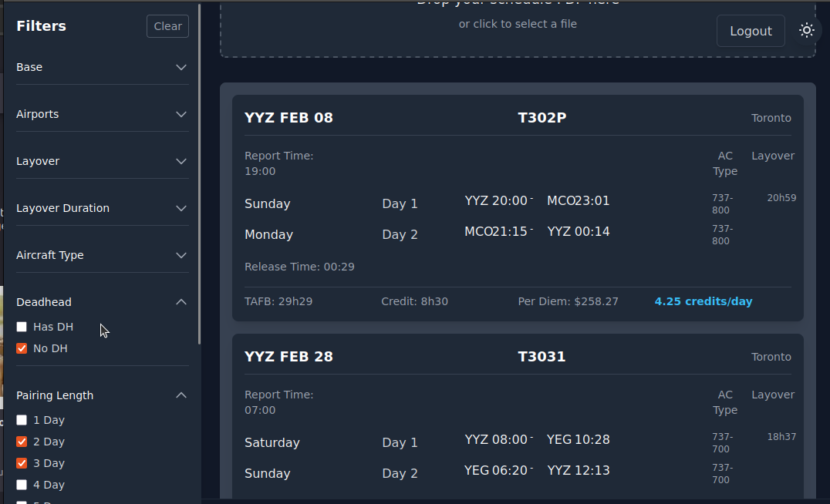This screenshot has width=830, height=504.
Task: Click the filters panel scrollbar
Action: (200, 170)
